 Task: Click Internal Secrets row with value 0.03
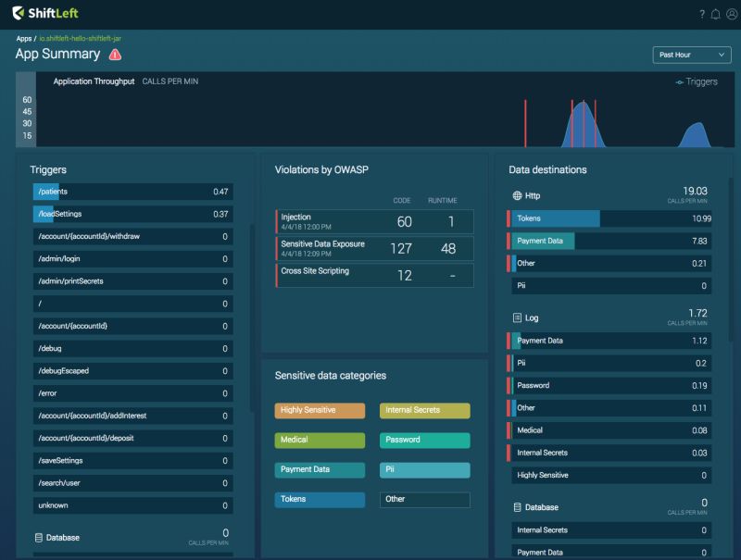[609, 453]
